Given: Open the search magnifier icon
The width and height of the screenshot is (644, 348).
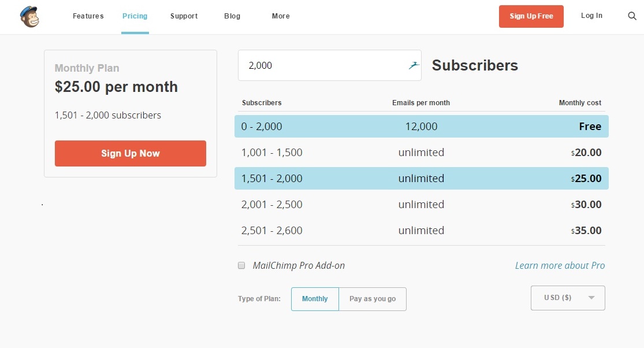Looking at the screenshot, I should [632, 16].
